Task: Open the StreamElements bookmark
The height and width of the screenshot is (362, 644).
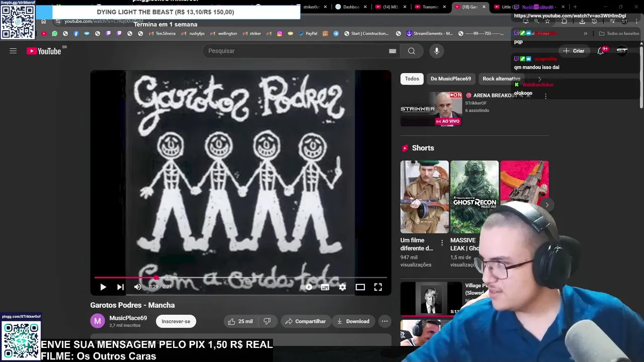Action: click(x=430, y=34)
